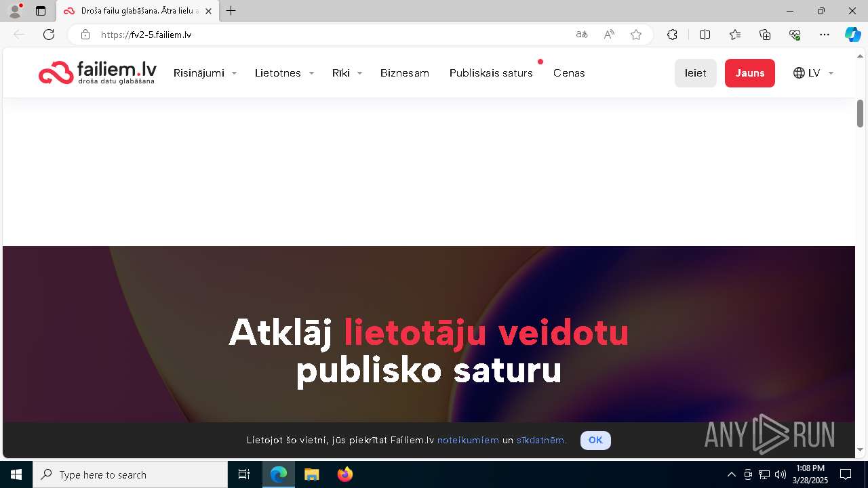Open the taskbar clock and date
The height and width of the screenshot is (488, 868).
[810, 474]
